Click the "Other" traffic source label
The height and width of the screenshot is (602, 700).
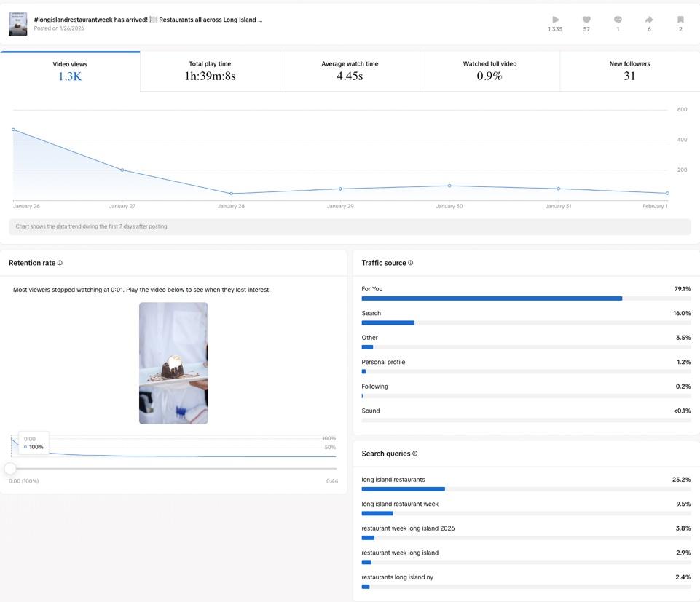point(369,338)
